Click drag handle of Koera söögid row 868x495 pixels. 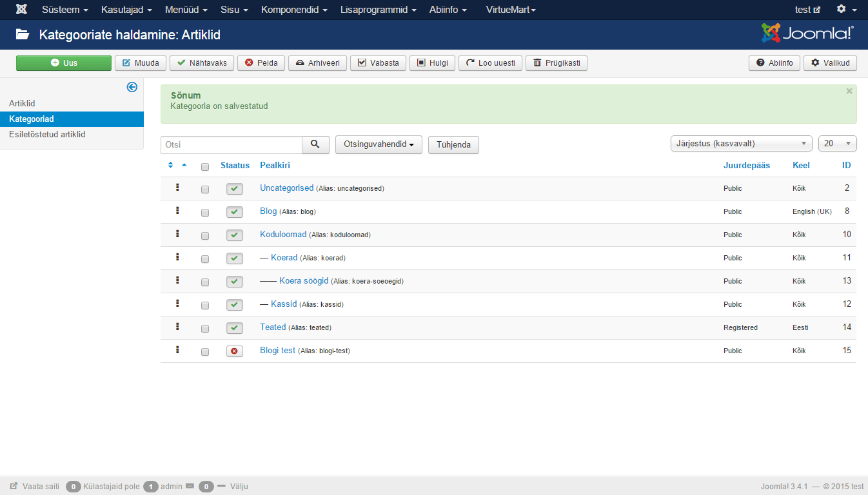coord(177,280)
